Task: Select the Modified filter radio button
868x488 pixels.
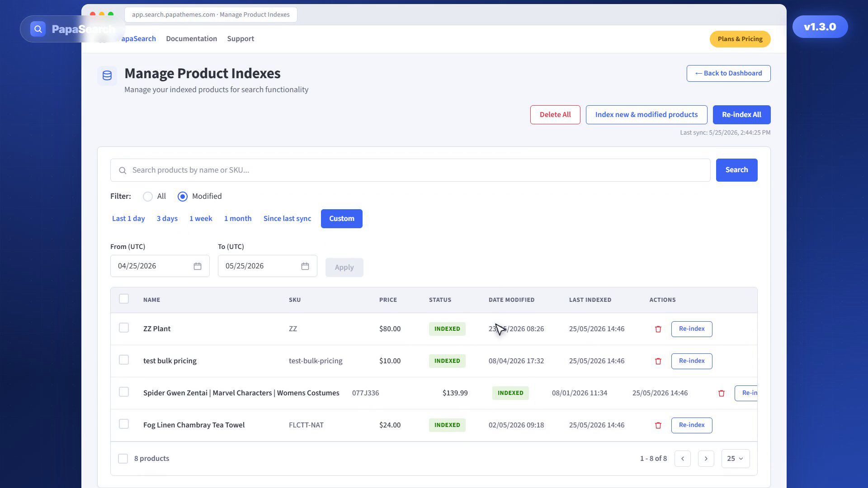Action: tap(183, 197)
